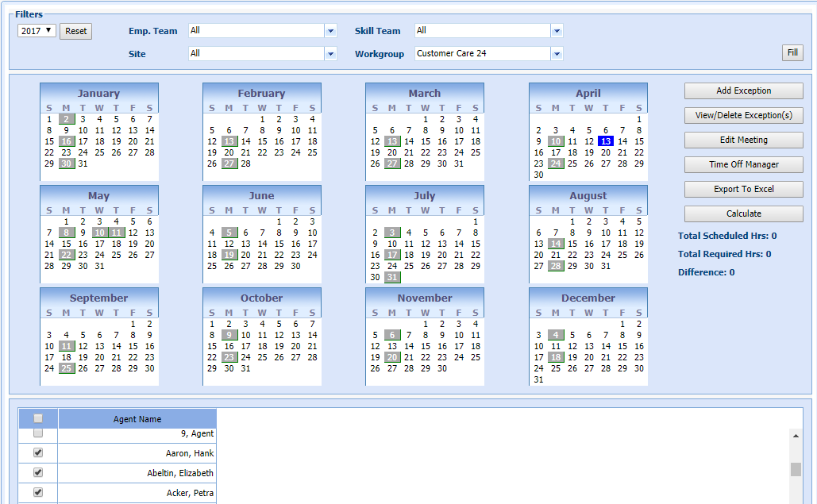Viewport: 817px width, 504px height.
Task: Select January 16 in the calendar
Action: [66, 141]
